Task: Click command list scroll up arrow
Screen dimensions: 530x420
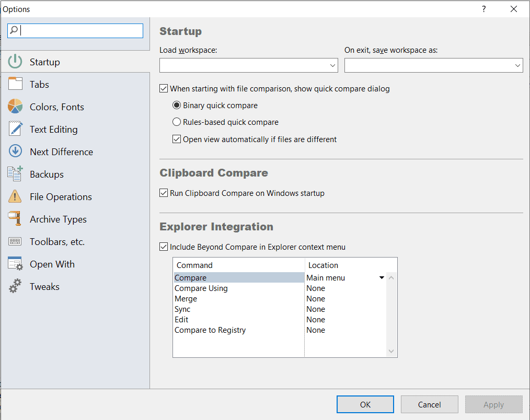Action: click(x=391, y=278)
